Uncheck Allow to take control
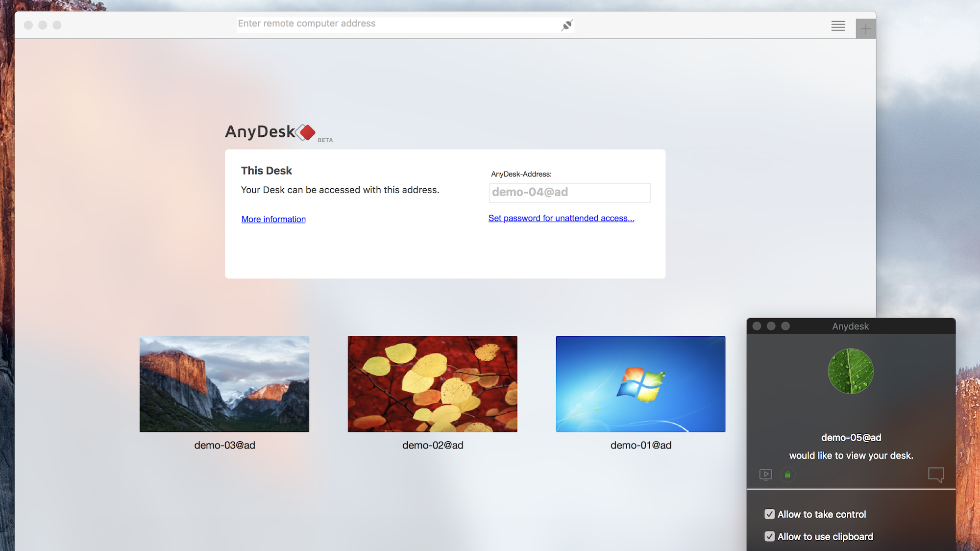This screenshot has height=551, width=980. click(x=769, y=514)
